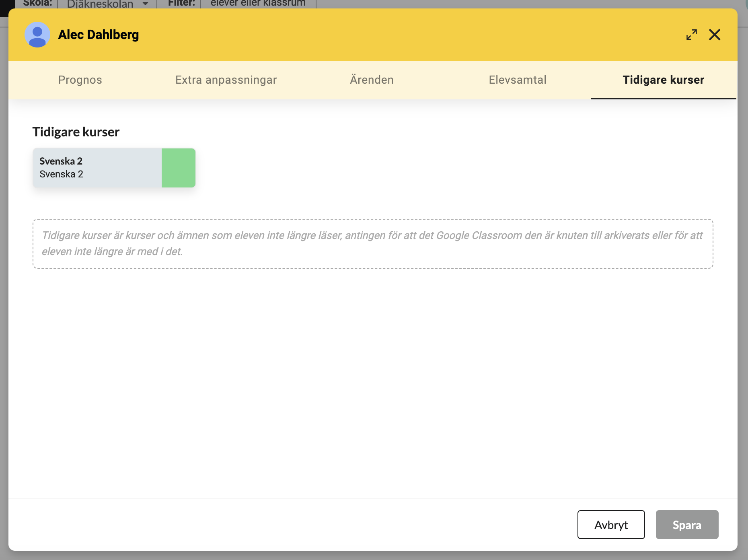Click the dashed info box about Tidigare kurser
748x560 pixels.
[373, 244]
